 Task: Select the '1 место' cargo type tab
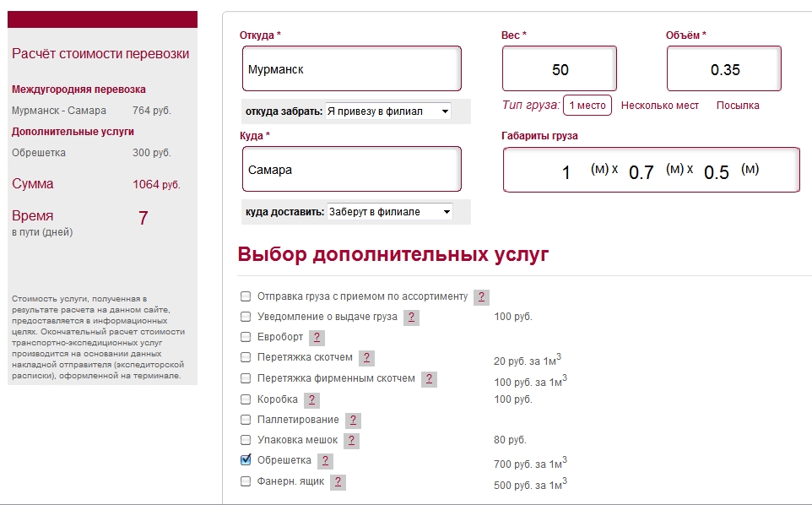click(x=587, y=106)
